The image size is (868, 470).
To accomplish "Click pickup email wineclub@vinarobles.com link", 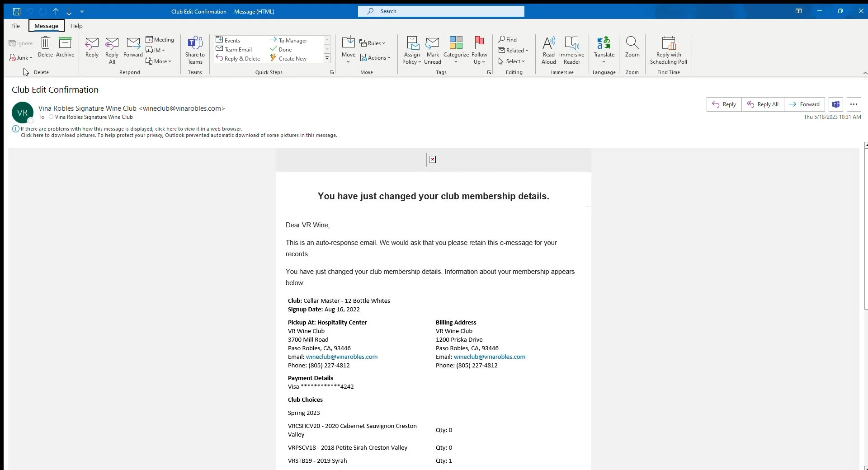I will (342, 357).
